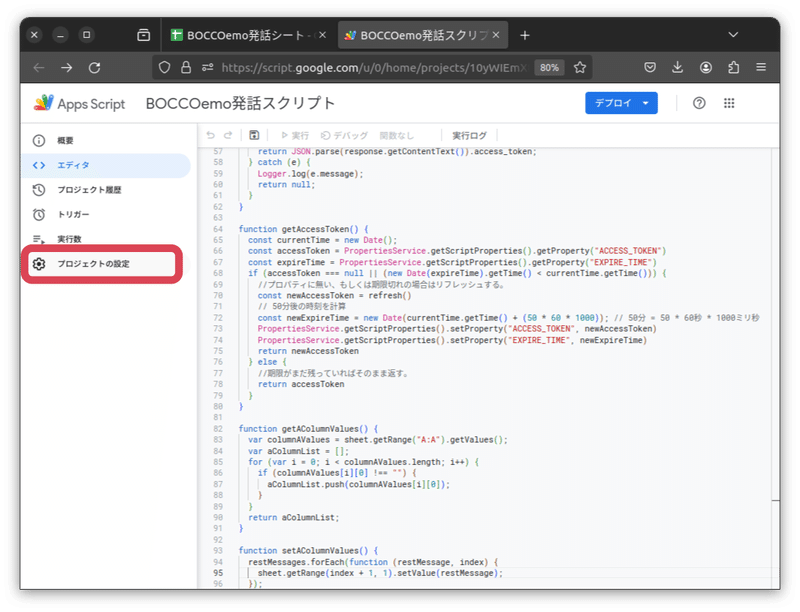Click the redo arrow in editor toolbar
Image resolution: width=800 pixels, height=612 pixels.
228,135
